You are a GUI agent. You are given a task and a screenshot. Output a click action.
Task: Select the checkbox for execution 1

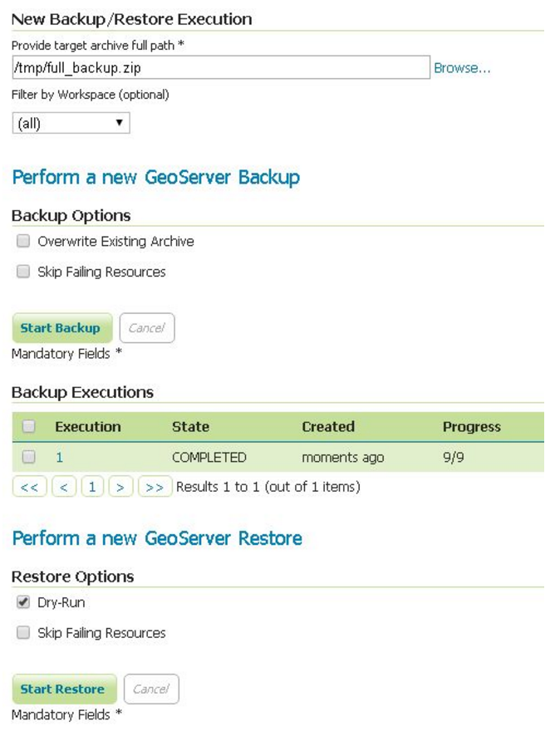click(29, 457)
